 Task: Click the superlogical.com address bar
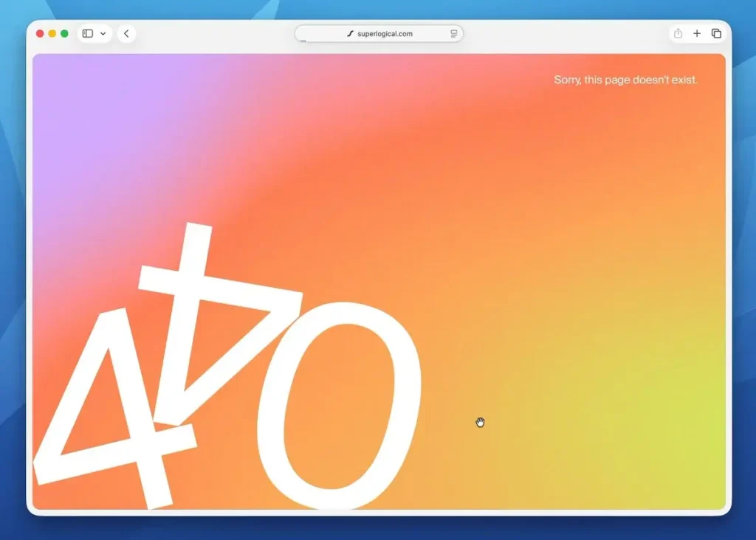click(379, 34)
